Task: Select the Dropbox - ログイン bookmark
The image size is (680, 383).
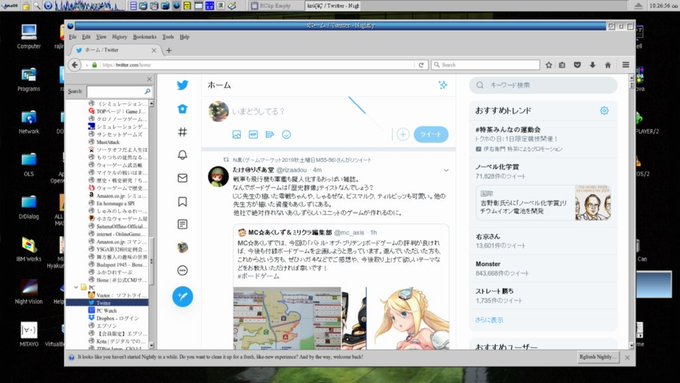Action: coord(118,318)
